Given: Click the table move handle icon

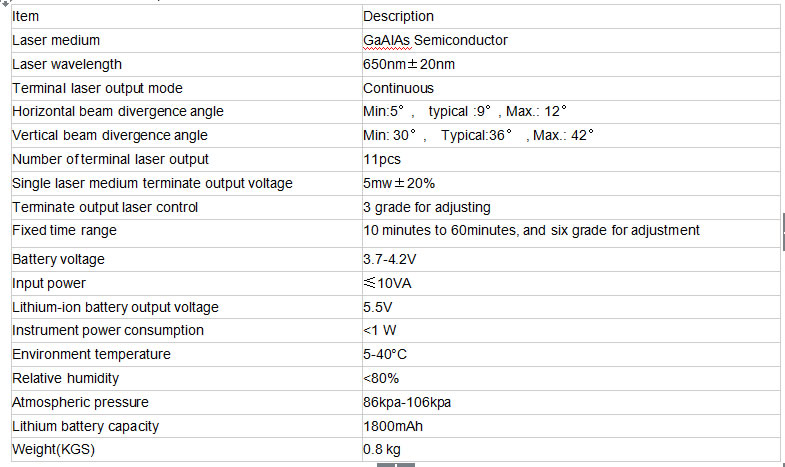Looking at the screenshot, I should pyautogui.click(x=5, y=2).
